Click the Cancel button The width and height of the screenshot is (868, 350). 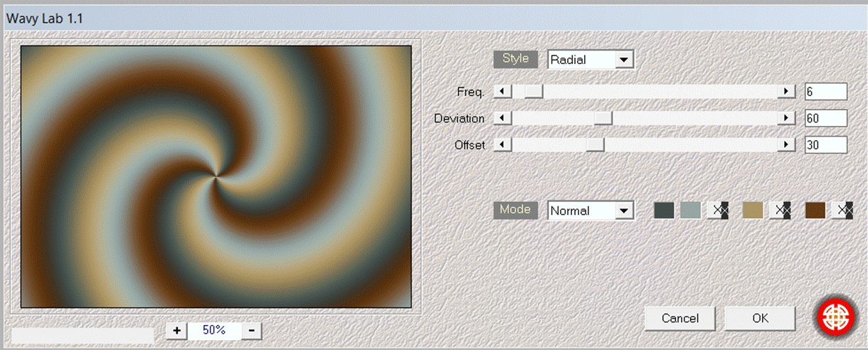[x=679, y=318]
